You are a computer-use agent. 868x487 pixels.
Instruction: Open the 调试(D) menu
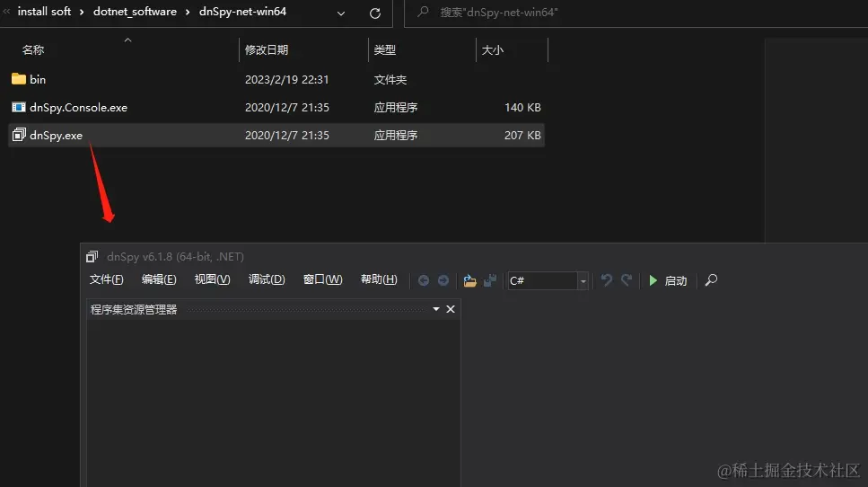pos(267,279)
